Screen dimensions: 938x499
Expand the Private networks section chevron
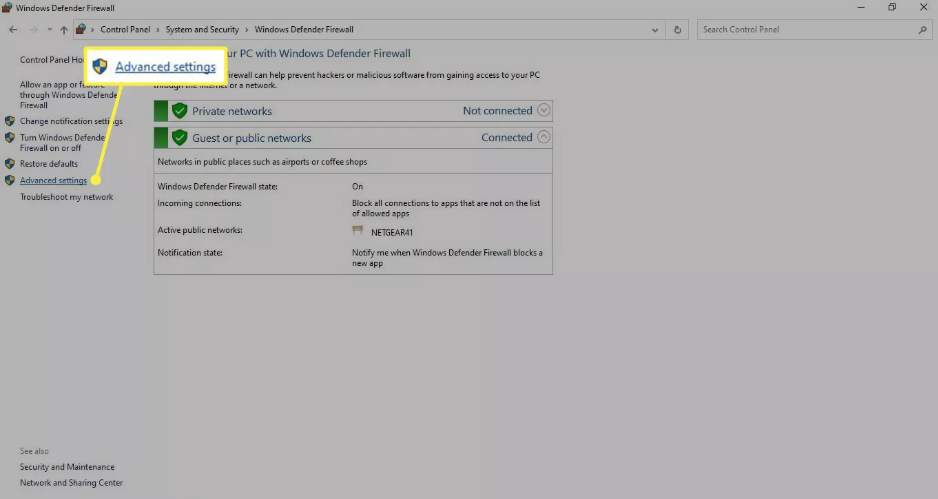(543, 110)
